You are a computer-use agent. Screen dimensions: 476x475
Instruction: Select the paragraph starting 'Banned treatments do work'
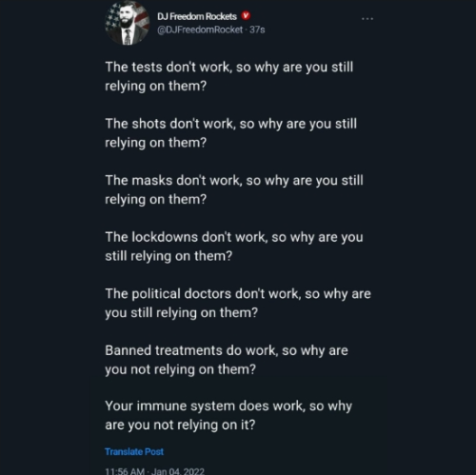227,360
